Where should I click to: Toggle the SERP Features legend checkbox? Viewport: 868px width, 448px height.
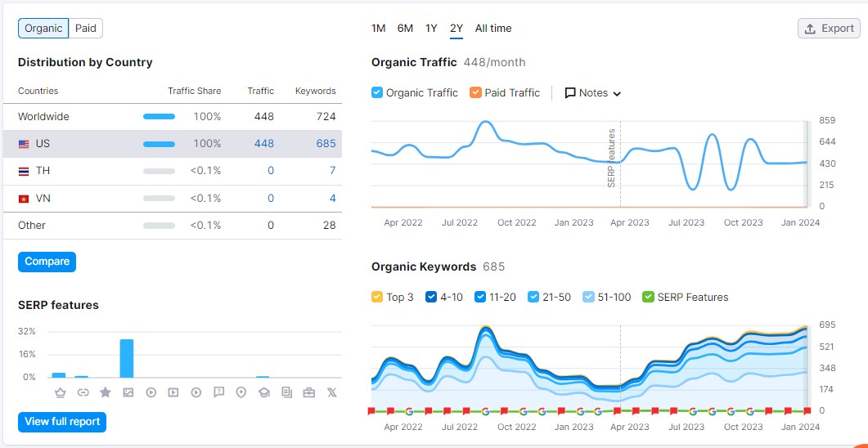click(x=649, y=297)
